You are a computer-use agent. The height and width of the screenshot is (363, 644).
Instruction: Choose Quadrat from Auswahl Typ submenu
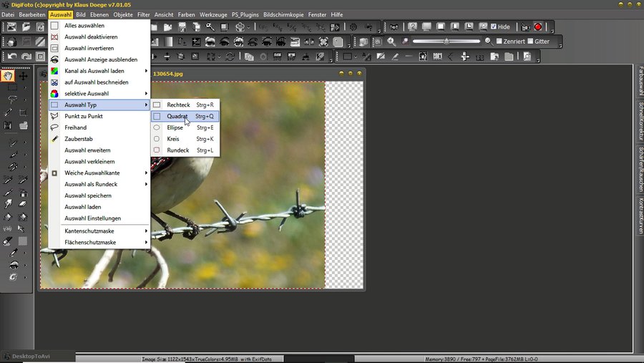[177, 116]
